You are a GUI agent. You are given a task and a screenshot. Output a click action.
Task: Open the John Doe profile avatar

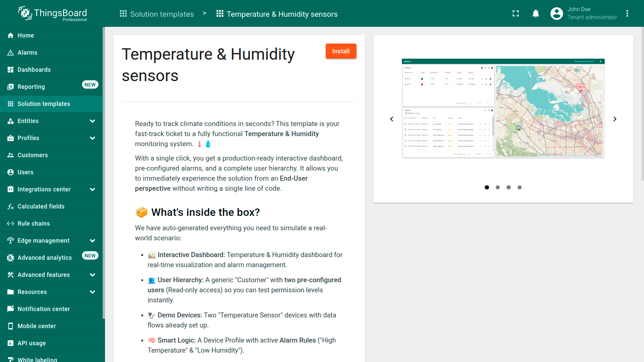[x=556, y=13]
